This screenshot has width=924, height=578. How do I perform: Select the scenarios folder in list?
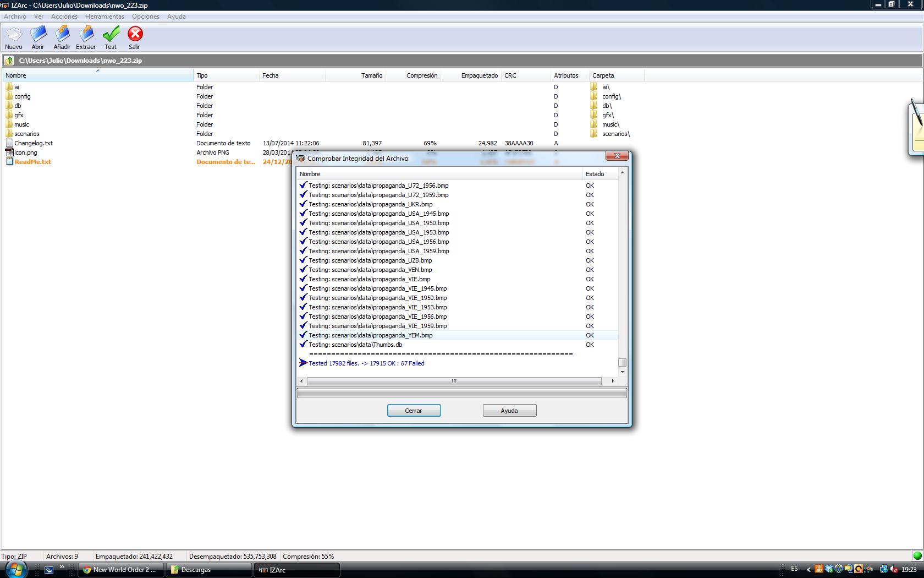pyautogui.click(x=26, y=134)
